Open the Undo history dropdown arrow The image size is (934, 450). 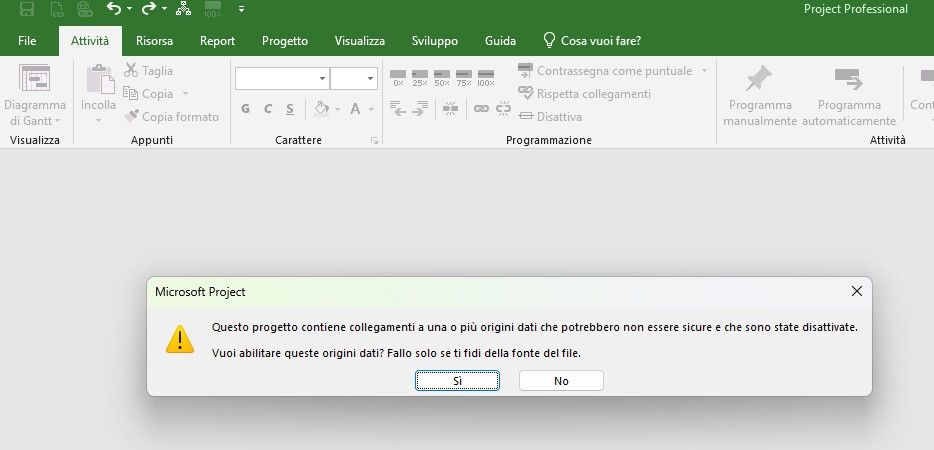tap(130, 9)
